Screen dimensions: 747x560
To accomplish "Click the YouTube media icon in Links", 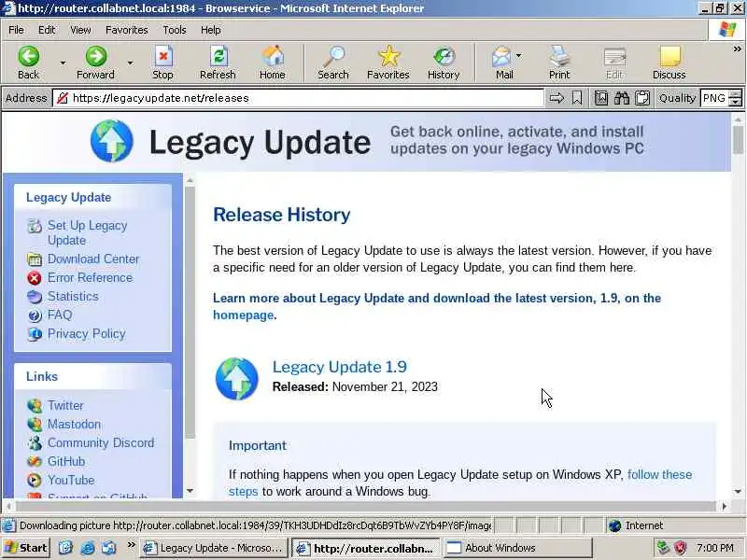I will pos(35,480).
